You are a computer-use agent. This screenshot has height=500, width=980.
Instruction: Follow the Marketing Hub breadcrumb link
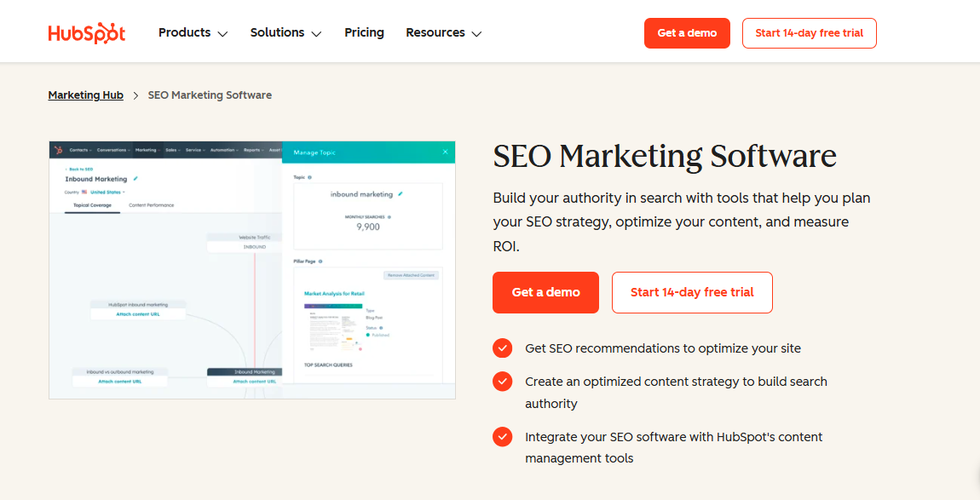point(85,95)
